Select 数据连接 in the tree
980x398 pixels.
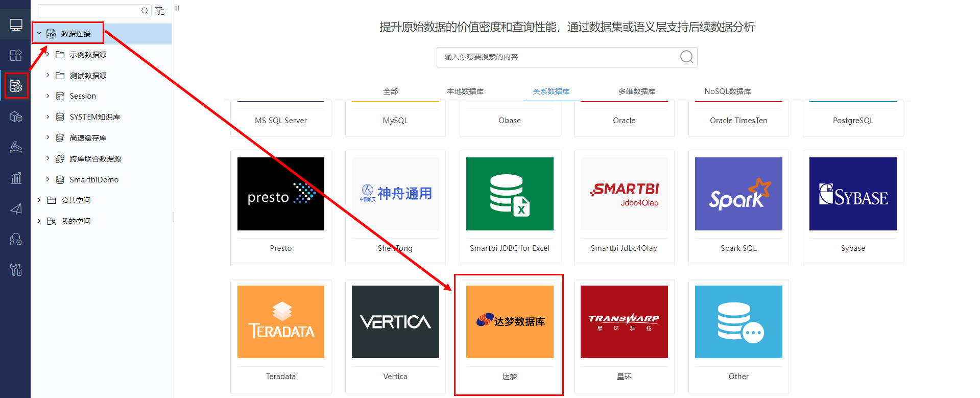76,34
